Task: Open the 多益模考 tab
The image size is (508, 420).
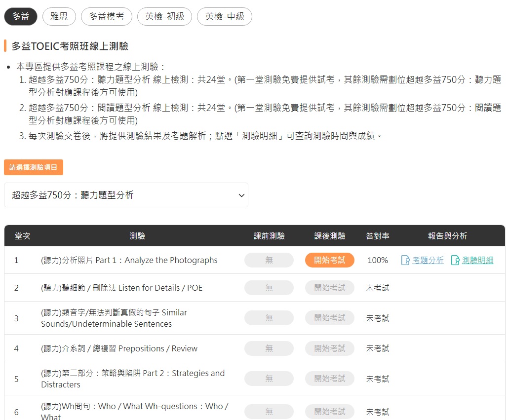Action: [x=107, y=16]
